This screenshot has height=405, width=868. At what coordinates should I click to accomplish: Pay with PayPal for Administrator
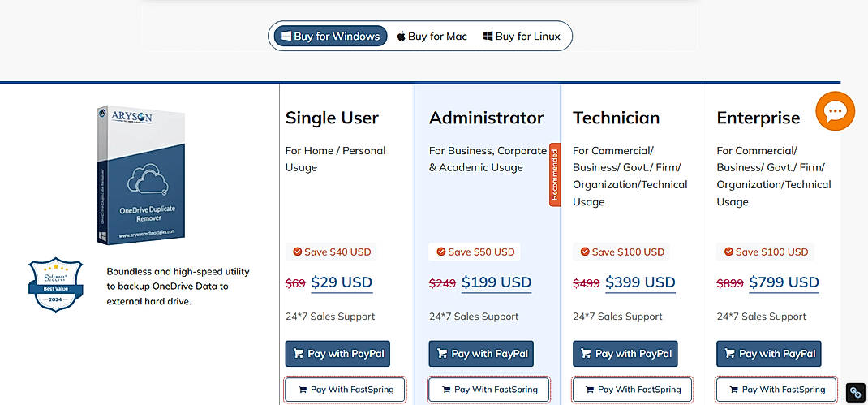pyautogui.click(x=481, y=354)
